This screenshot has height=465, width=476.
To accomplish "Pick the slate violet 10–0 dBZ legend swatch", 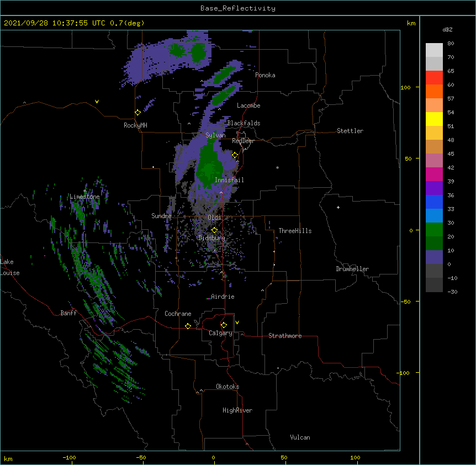I will pos(434,257).
